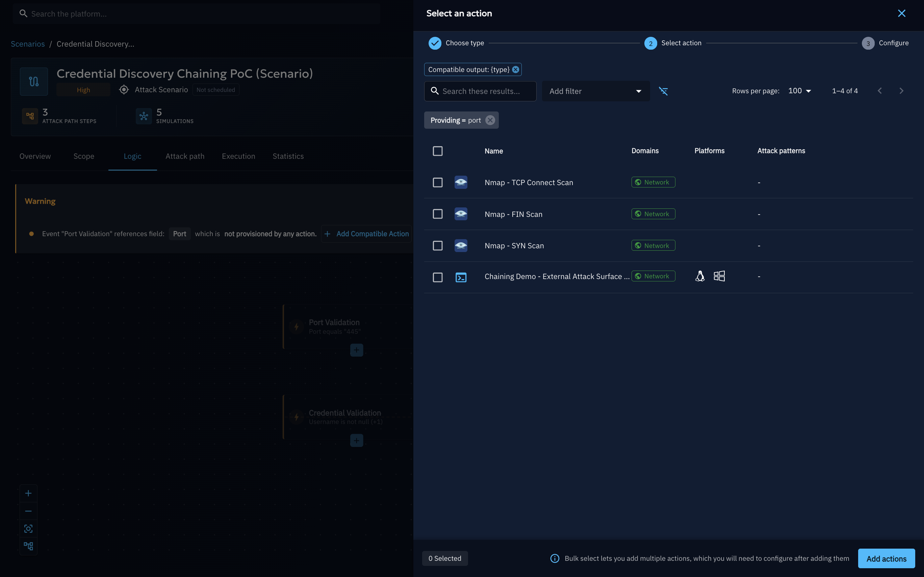
Task: Click the Port field chip in warning
Action: (x=180, y=234)
